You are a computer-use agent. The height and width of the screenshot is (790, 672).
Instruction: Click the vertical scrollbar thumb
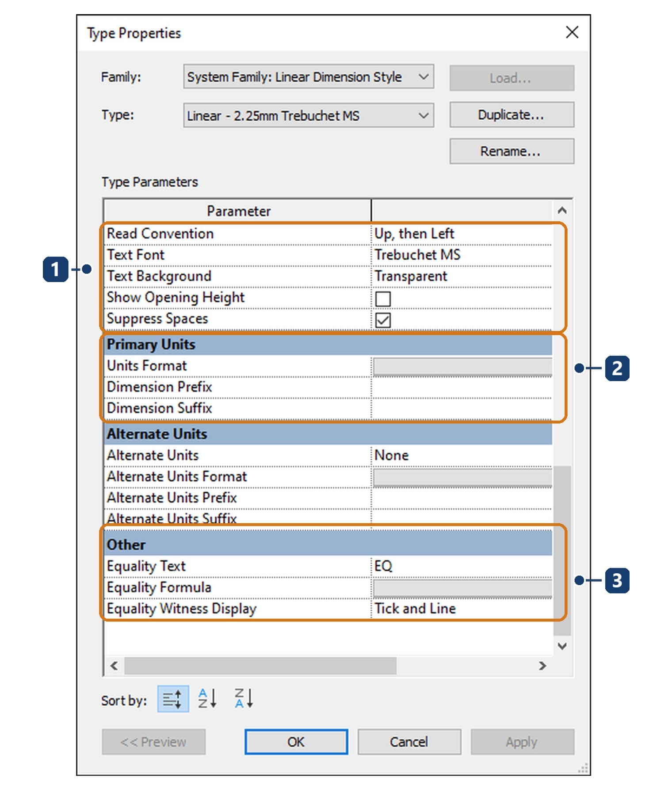[x=562, y=551]
